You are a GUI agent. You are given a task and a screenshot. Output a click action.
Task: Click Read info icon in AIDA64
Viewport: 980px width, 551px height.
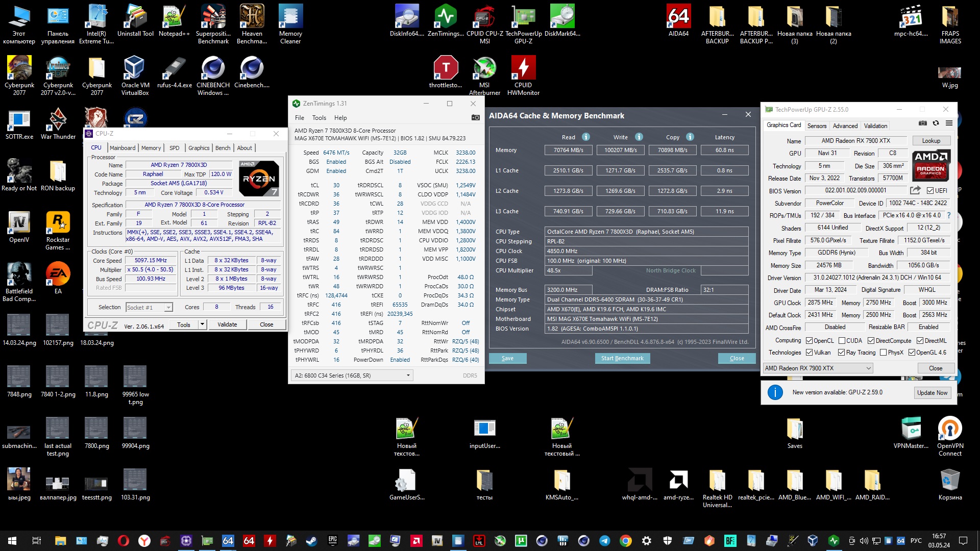tap(586, 137)
